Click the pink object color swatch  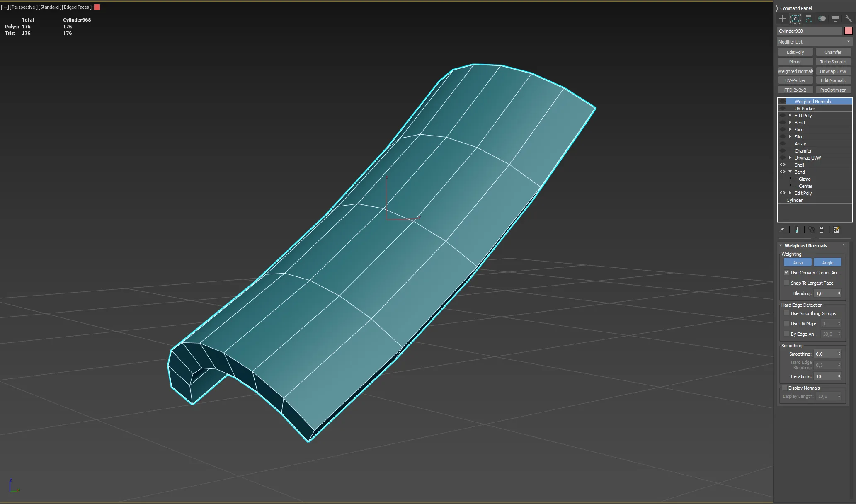point(848,31)
